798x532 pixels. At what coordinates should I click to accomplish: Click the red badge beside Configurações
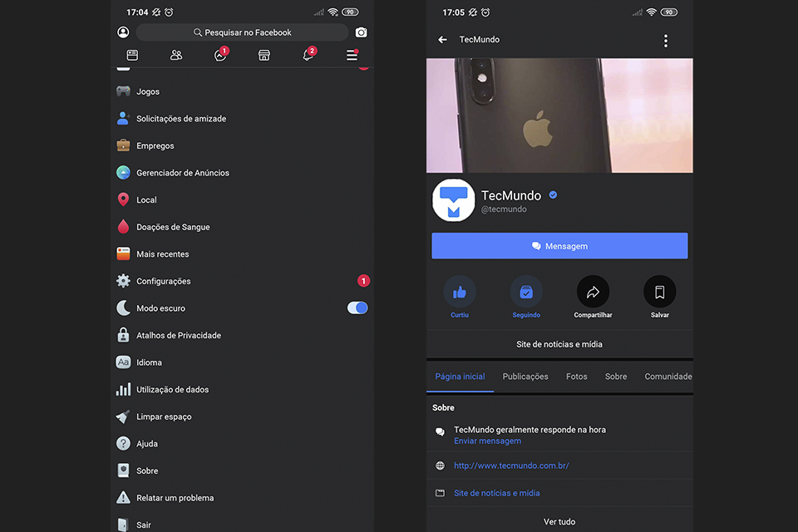point(363,280)
